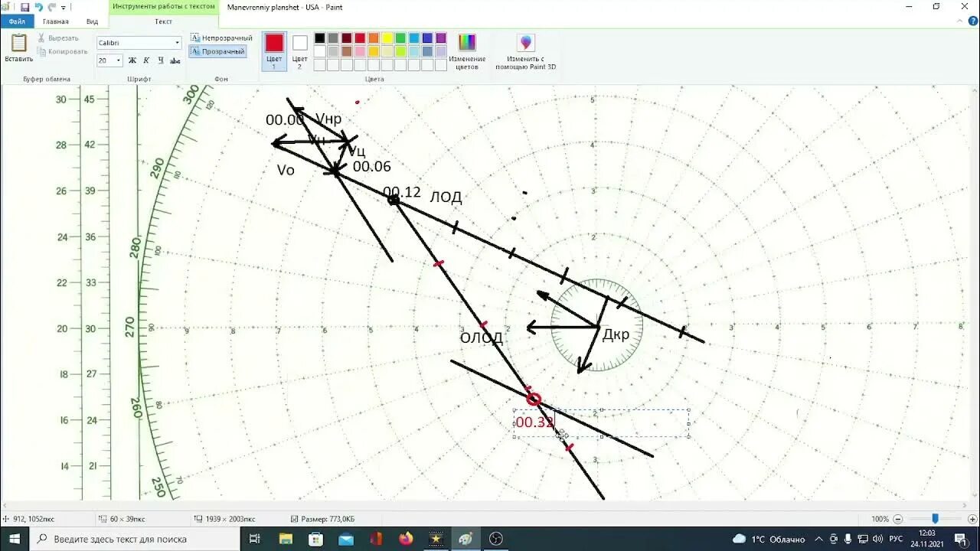Toggle underline (Ч) formatting
Viewport: 980px width, 551px height.
160,60
